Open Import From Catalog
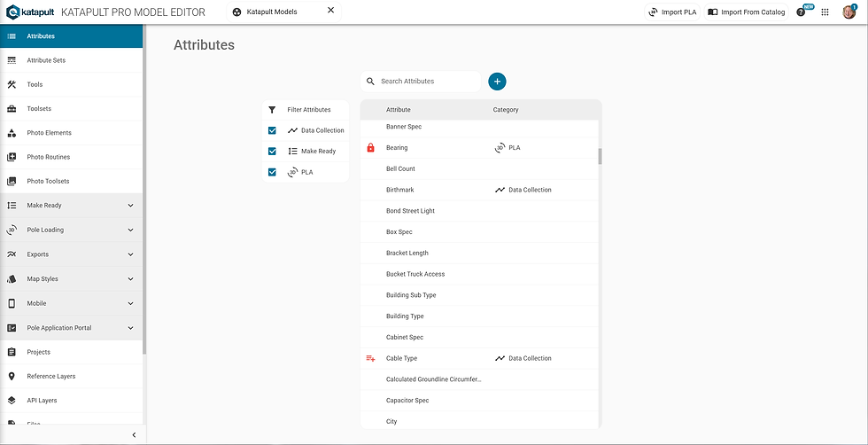 pos(746,12)
